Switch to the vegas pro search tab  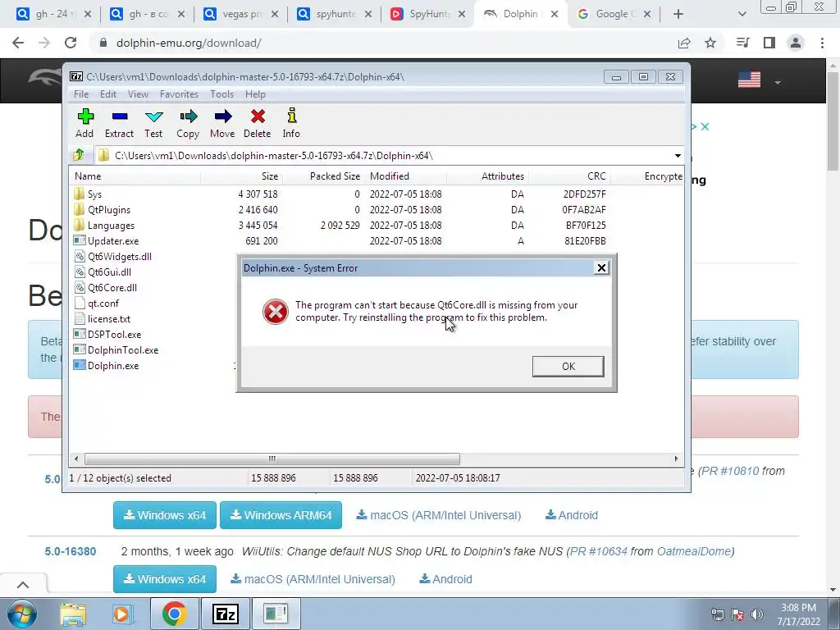coord(241,15)
